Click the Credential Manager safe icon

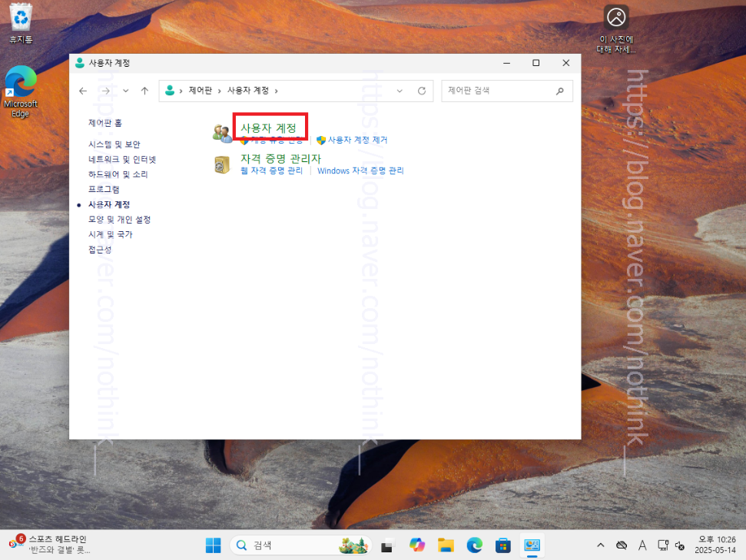(x=222, y=164)
